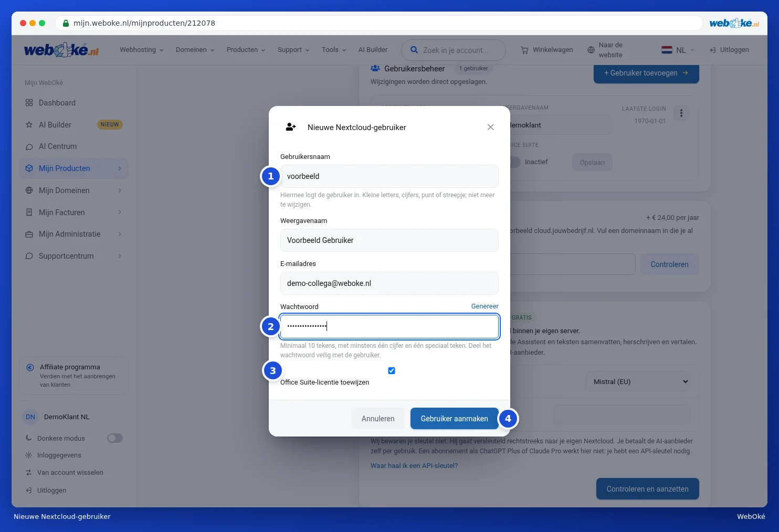Screen dimensions: 779x532
Task: Open the Mistral (EU) provider dropdown
Action: 638,381
